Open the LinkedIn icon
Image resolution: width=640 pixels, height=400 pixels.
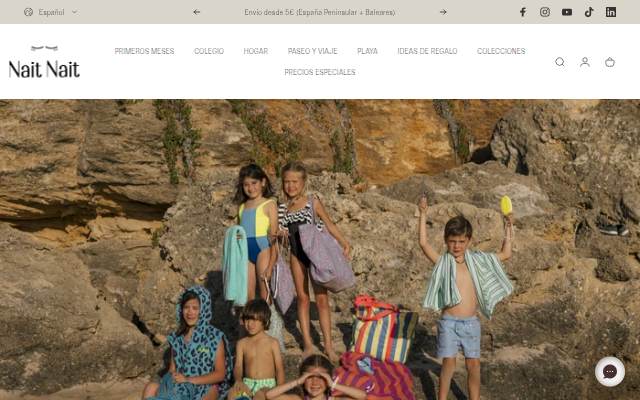tap(611, 12)
